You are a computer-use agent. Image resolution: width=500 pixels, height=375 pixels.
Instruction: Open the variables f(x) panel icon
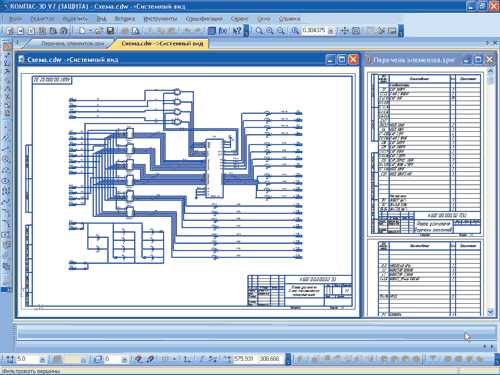pos(223,31)
